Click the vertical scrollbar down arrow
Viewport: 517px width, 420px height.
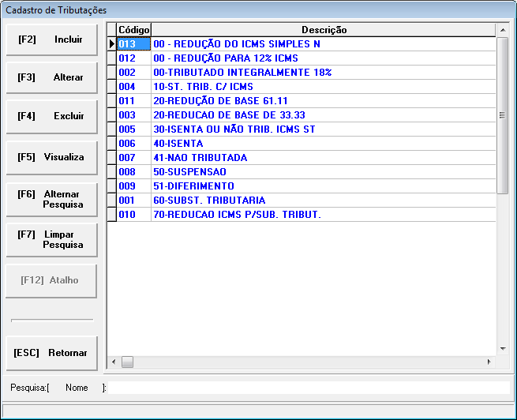[502, 348]
